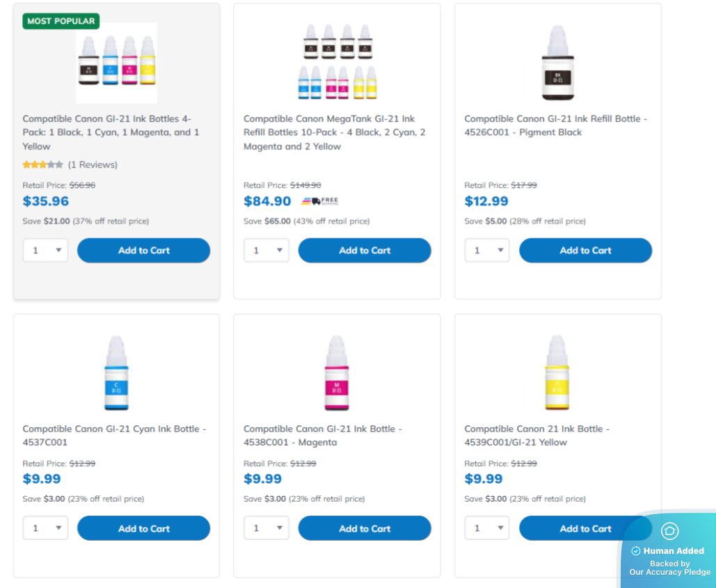716x588 pixels.
Task: Click the Cyan ink bottle image
Action: pyautogui.click(x=116, y=373)
